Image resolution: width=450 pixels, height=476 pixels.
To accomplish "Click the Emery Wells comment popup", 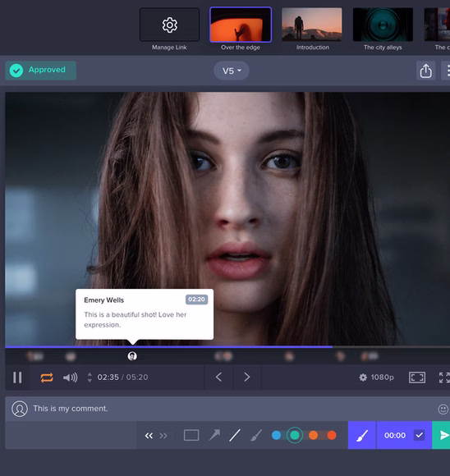I will pyautogui.click(x=145, y=314).
